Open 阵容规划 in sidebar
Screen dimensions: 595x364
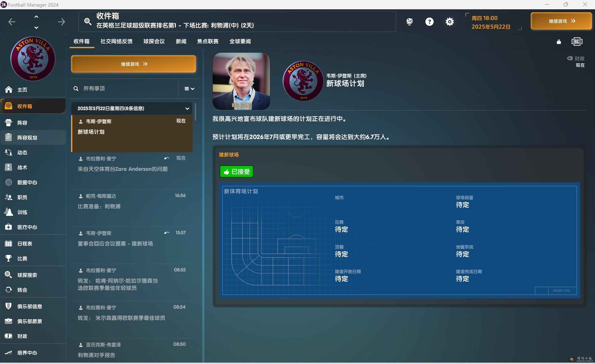click(x=33, y=137)
